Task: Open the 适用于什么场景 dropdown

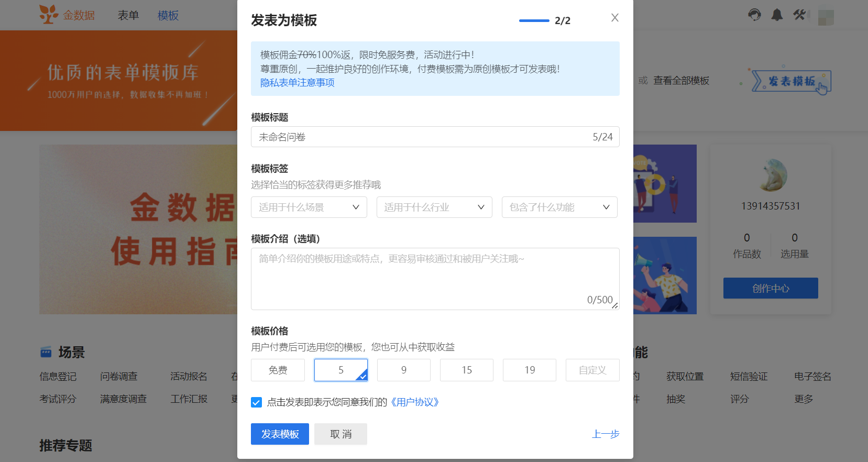Action: [x=309, y=207]
